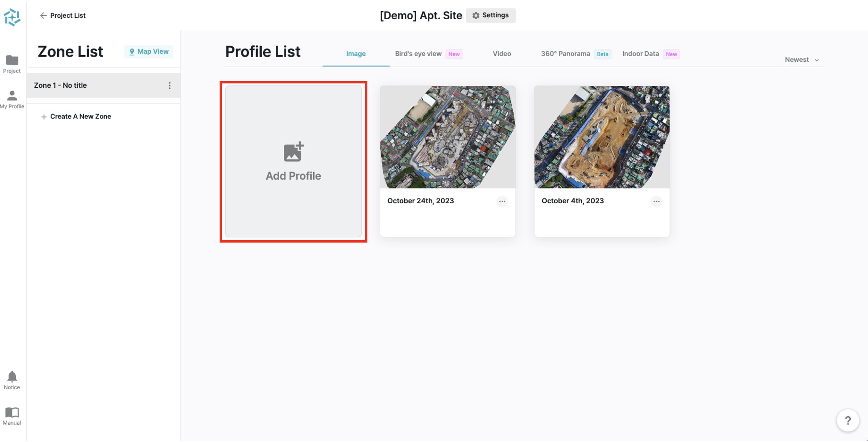Open My Profile in the sidebar
This screenshot has height=442, width=868.
(x=12, y=96)
